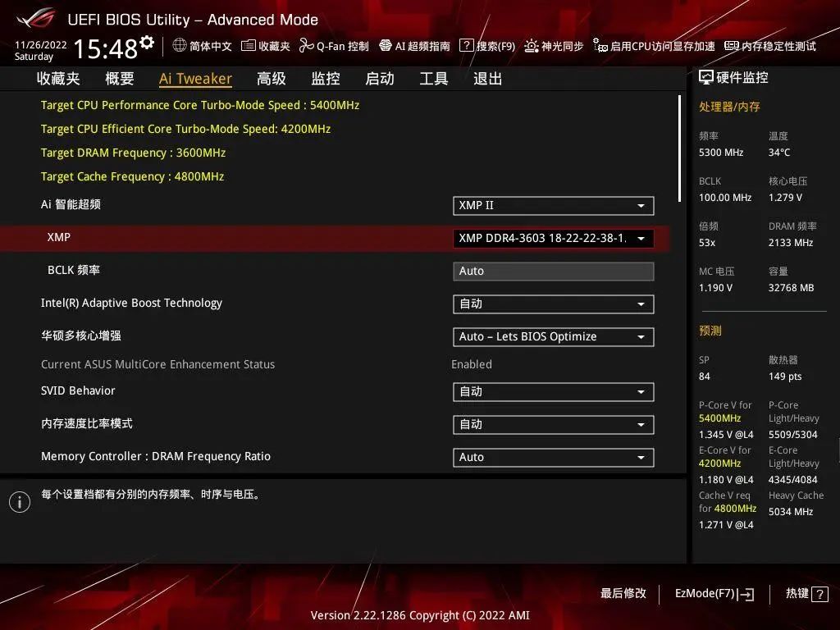Click the SVID Behavior label
This screenshot has width=840, height=630.
click(78, 390)
